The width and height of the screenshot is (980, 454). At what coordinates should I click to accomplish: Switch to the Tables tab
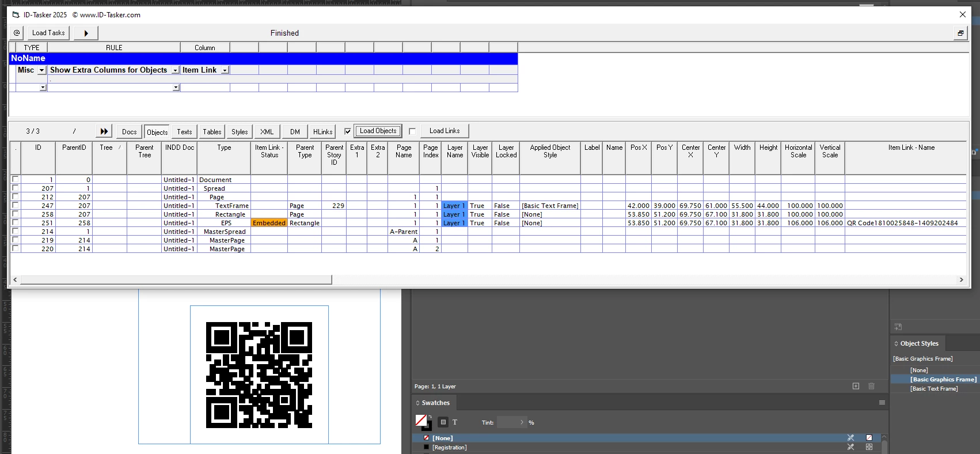[x=212, y=131]
